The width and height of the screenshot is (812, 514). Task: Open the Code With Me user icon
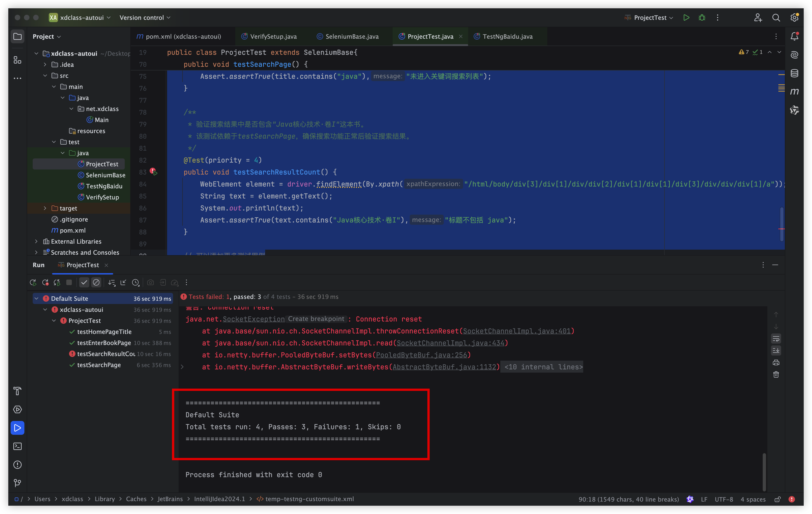(758, 18)
